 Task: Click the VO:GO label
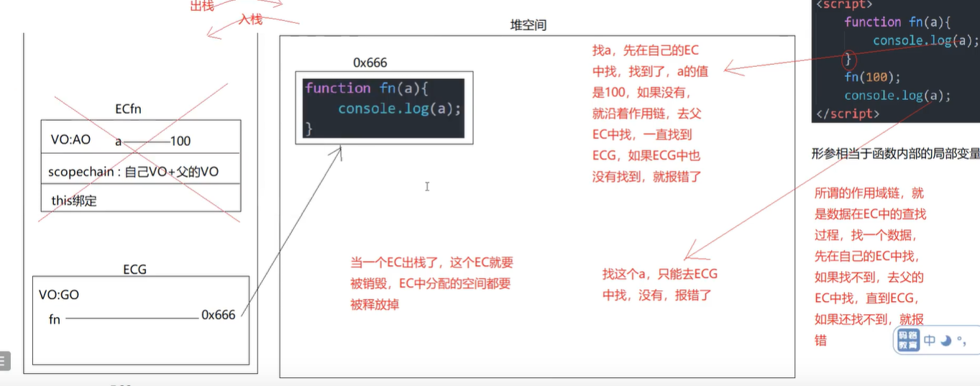pyautogui.click(x=59, y=295)
